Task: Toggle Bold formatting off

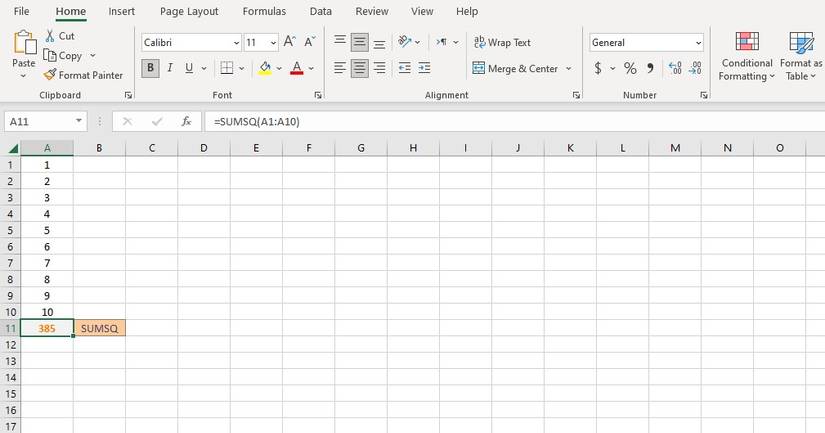Action: pyautogui.click(x=150, y=68)
